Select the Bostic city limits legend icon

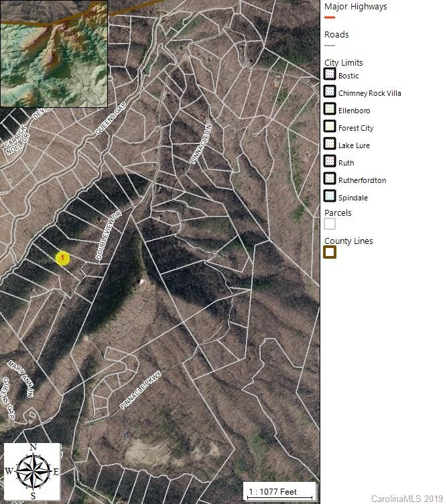[330, 75]
